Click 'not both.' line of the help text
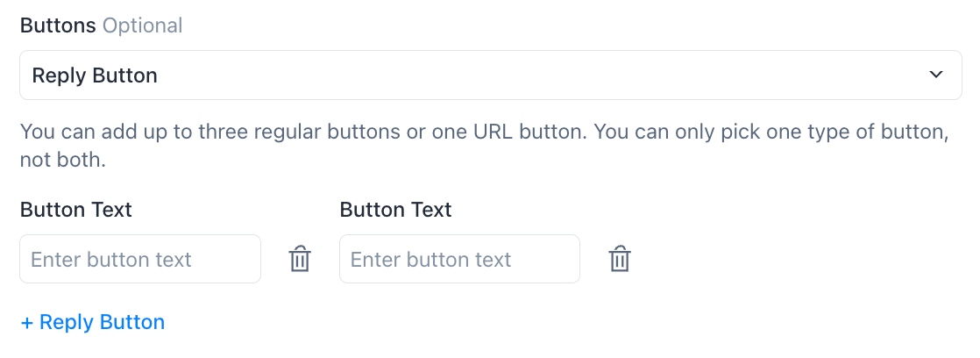The width and height of the screenshot is (980, 358). pos(62,161)
